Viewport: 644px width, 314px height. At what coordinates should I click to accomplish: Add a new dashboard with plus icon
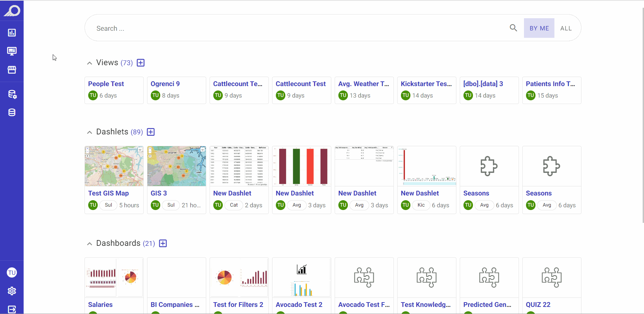point(163,243)
